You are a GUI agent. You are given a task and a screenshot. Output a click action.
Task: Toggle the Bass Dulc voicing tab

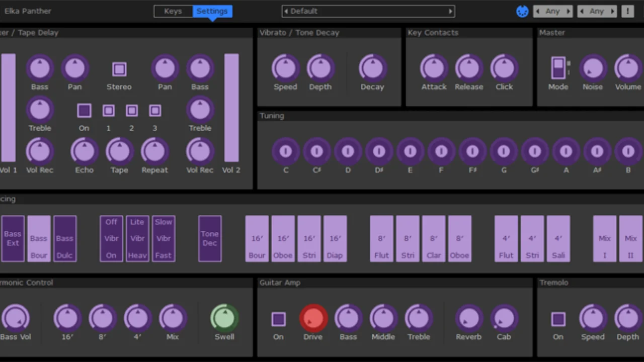pyautogui.click(x=65, y=239)
